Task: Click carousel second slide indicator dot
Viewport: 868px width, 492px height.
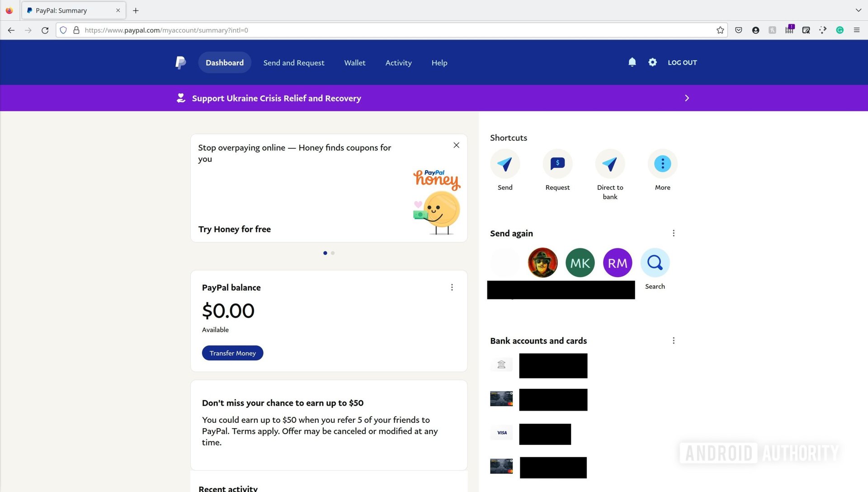Action: [333, 253]
